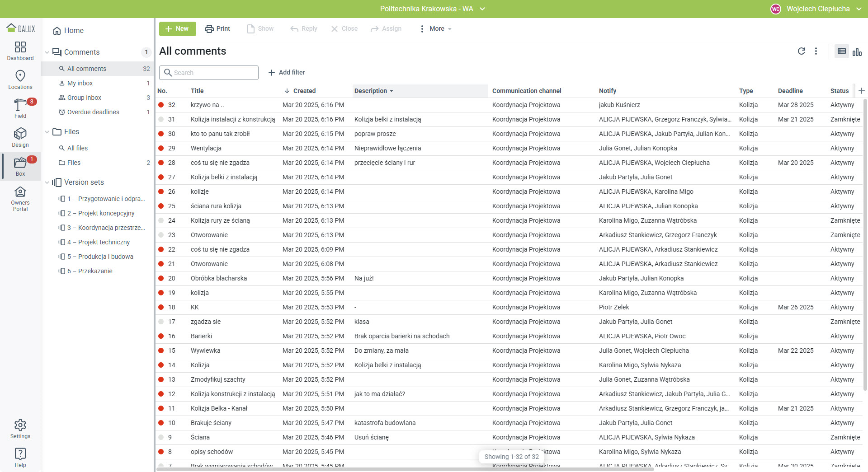Click the green New button

pyautogui.click(x=177, y=28)
